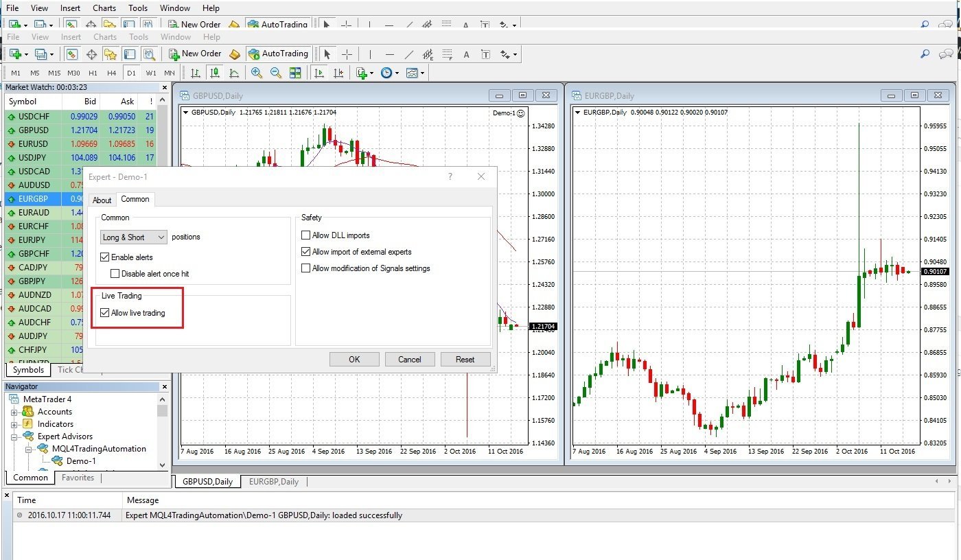Collapse the Expert Advisors tree node
This screenshot has width=961, height=560.
[14, 436]
